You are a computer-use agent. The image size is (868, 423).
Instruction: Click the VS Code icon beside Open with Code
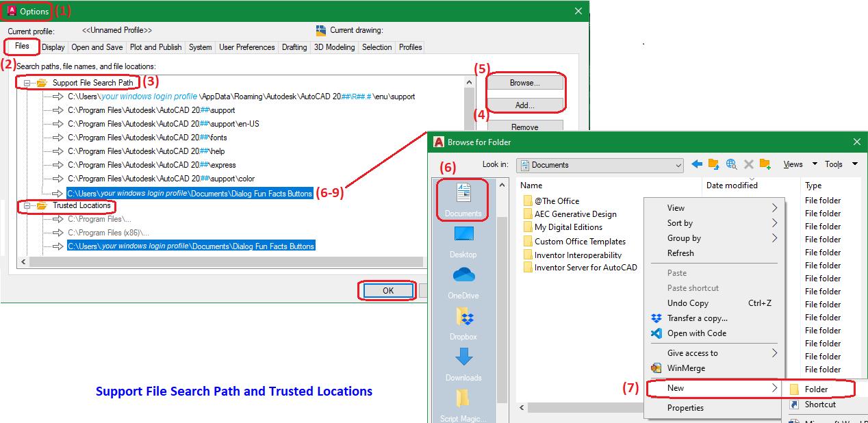coord(656,333)
